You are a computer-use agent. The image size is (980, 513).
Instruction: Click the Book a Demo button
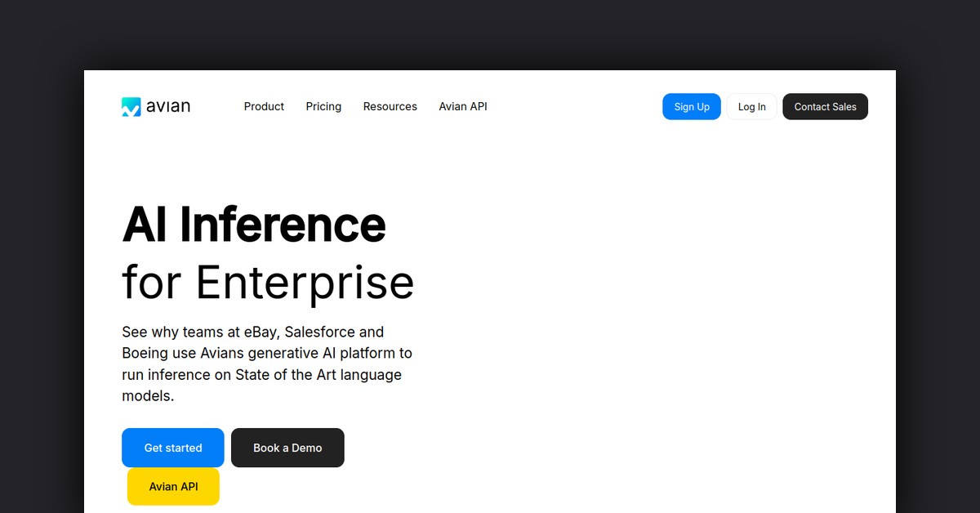click(287, 448)
